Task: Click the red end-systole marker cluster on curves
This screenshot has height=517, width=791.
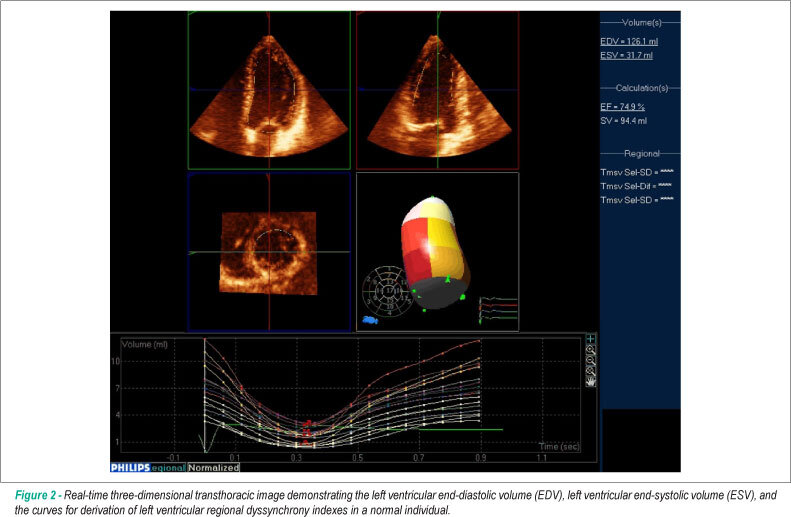Action: tap(307, 433)
